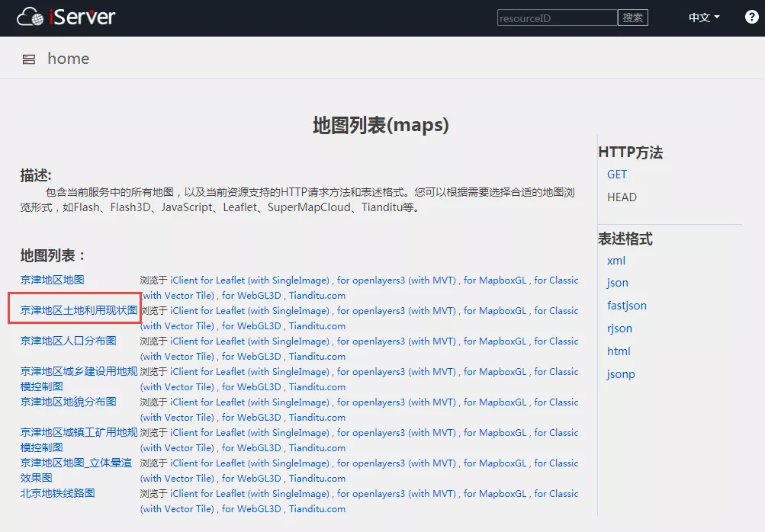This screenshot has height=532, width=765.
Task: Select the rjson representation format
Action: (619, 328)
